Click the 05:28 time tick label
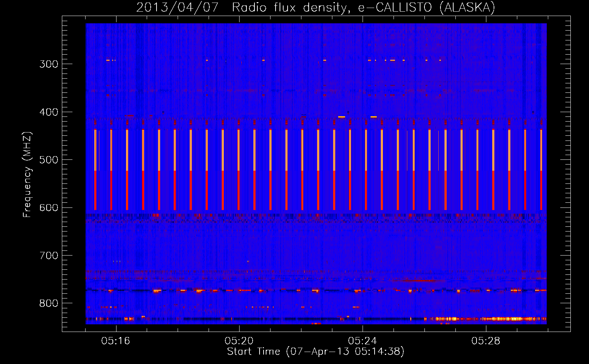The width and height of the screenshot is (589, 364). pos(486,341)
